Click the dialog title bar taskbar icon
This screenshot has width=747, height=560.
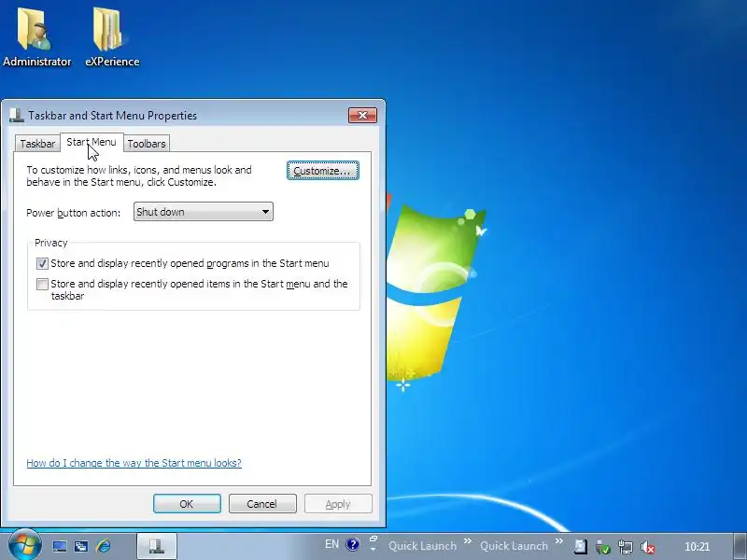(16, 115)
